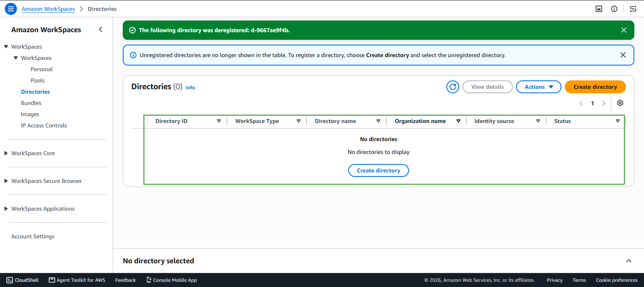The width and height of the screenshot is (644, 287).
Task: Expand the WorkSpaces Core section
Action: [x=6, y=153]
